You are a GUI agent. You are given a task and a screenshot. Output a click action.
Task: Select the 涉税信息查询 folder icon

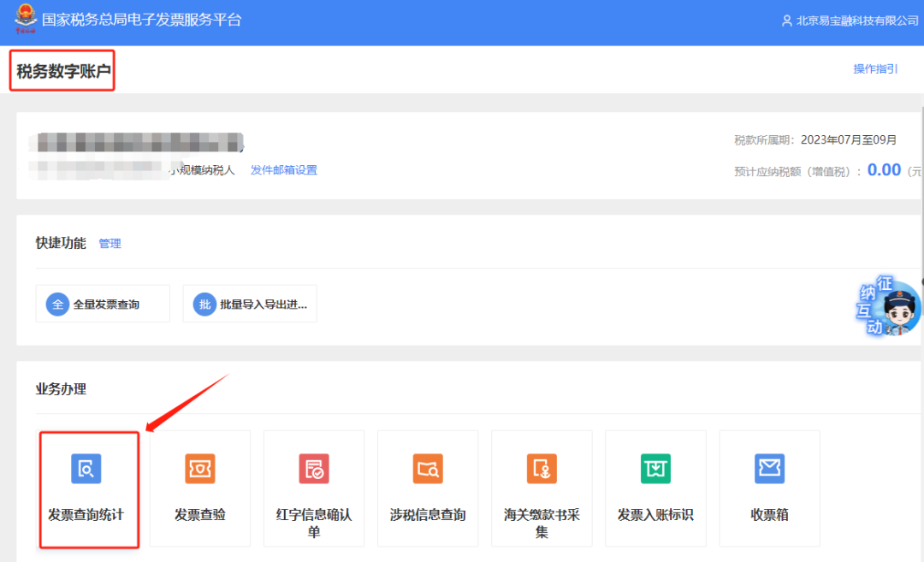[x=428, y=469]
